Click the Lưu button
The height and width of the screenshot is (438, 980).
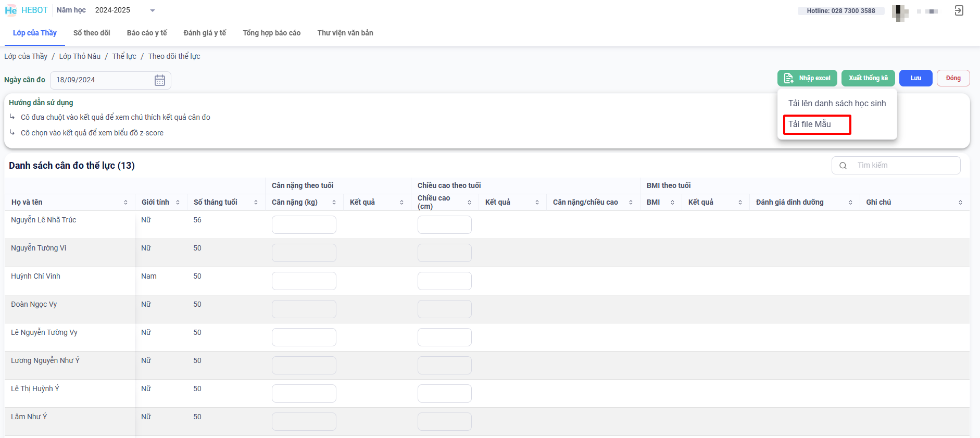tap(915, 78)
